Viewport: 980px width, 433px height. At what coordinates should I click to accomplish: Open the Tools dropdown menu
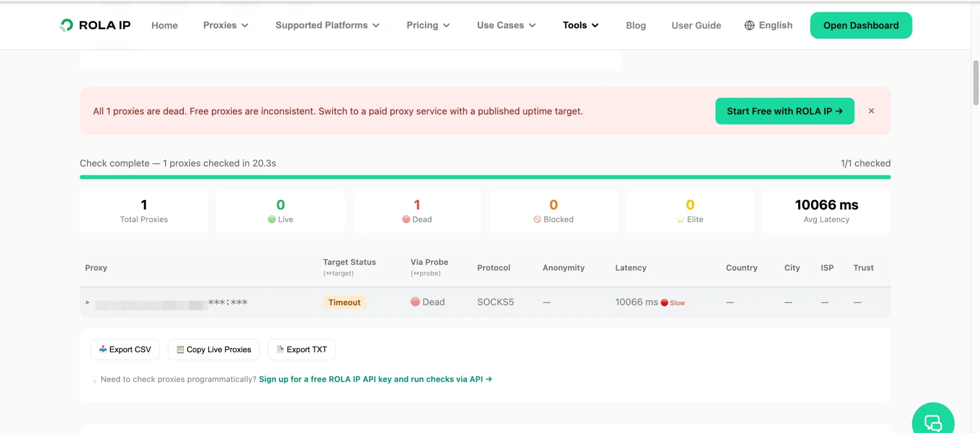coord(581,25)
